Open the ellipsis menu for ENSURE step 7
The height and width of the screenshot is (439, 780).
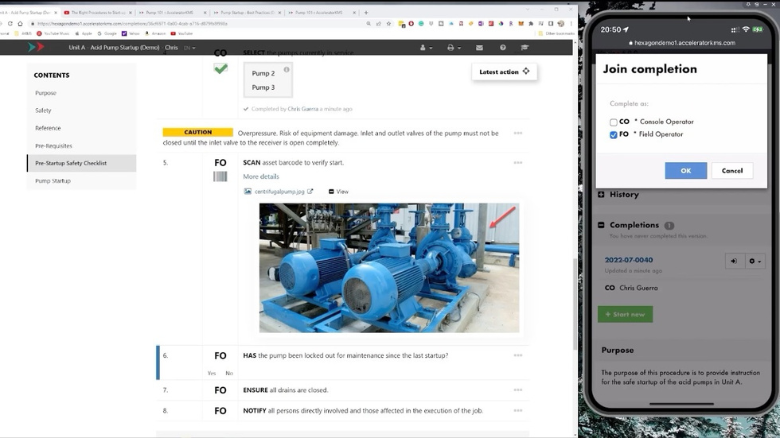[x=518, y=390]
